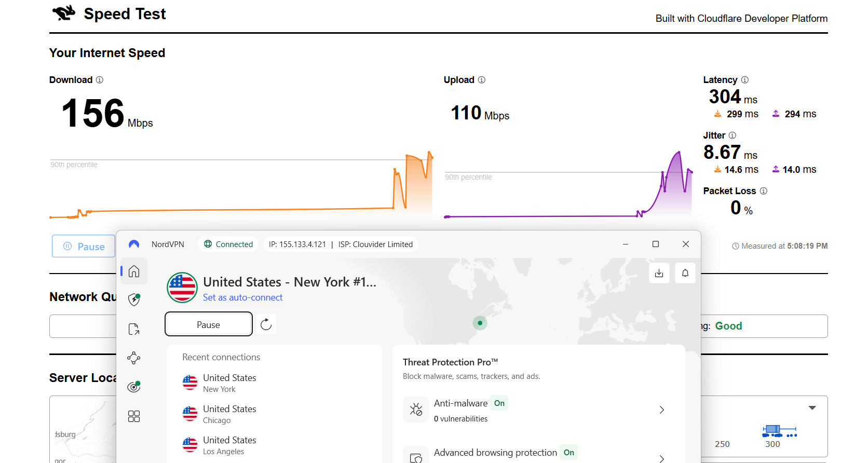
Task: Click the Connected status badge
Action: [x=228, y=244]
